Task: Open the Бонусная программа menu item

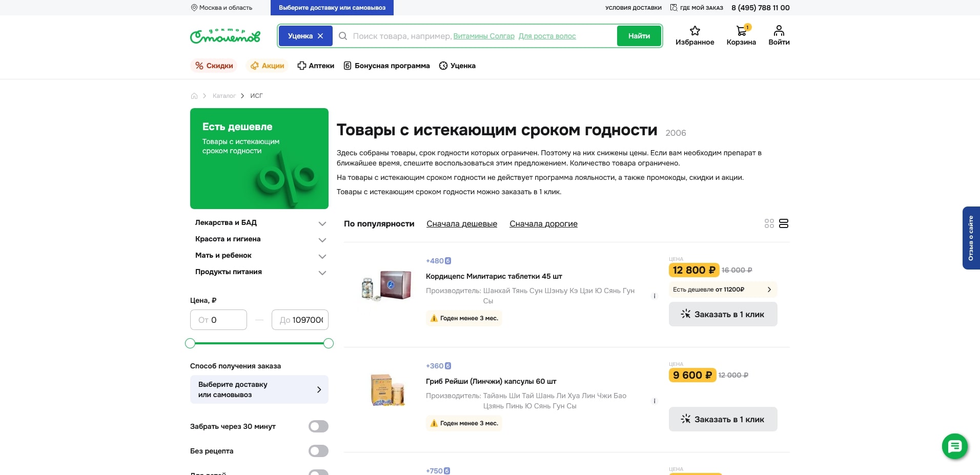Action: pyautogui.click(x=386, y=66)
